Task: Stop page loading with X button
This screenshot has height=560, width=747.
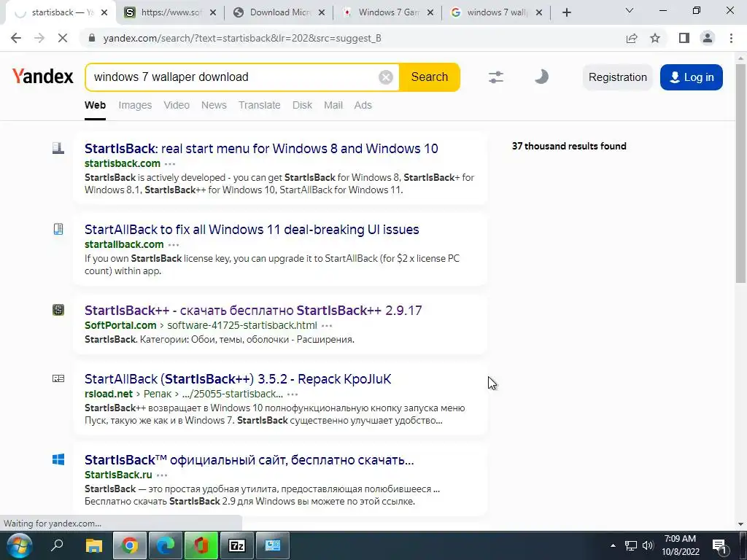Action: pos(63,38)
